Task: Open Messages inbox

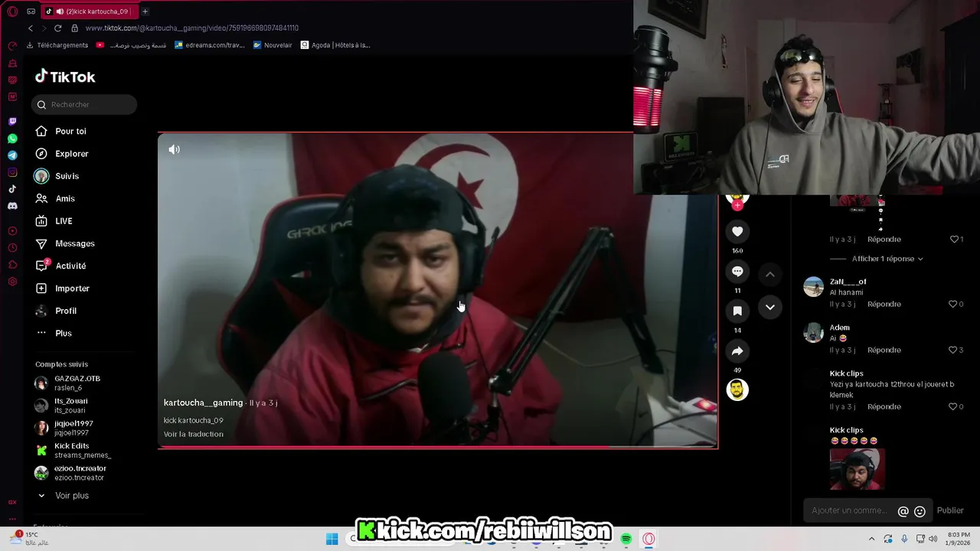Action: [x=65, y=243]
